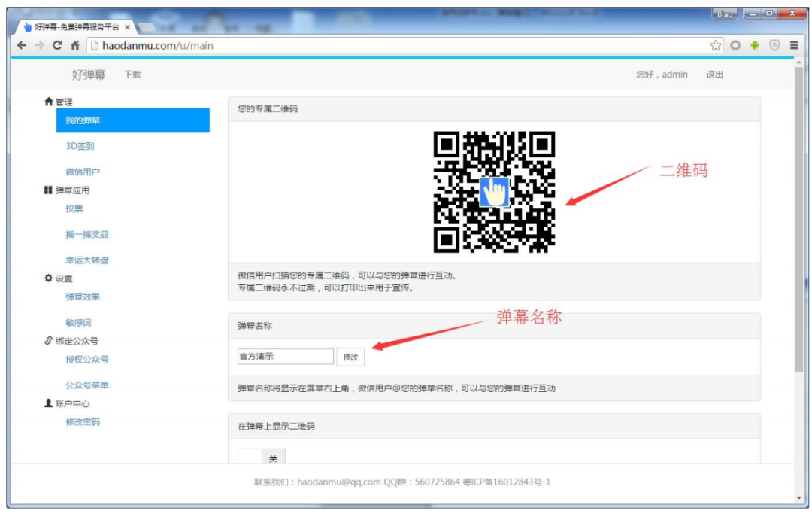Open a new tab next to the 好弹幕 tab

(147, 27)
